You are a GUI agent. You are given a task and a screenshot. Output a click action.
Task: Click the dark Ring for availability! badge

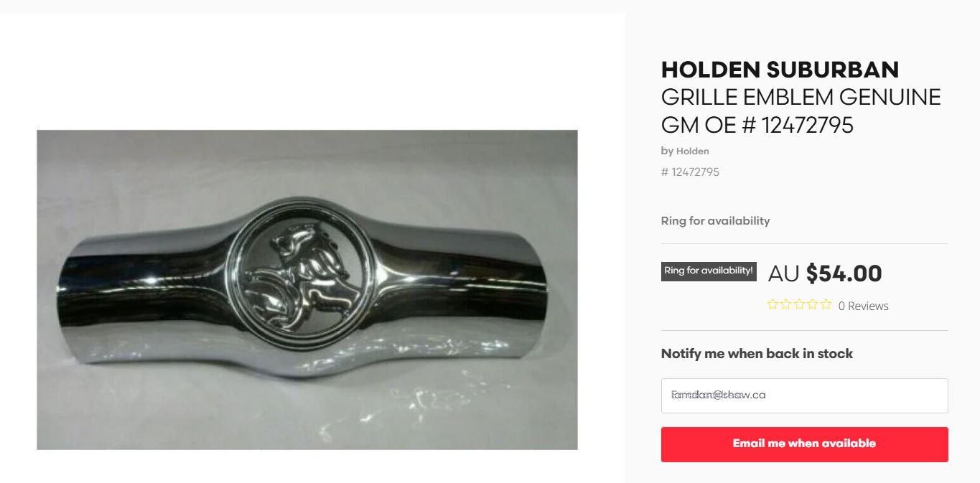click(x=709, y=271)
